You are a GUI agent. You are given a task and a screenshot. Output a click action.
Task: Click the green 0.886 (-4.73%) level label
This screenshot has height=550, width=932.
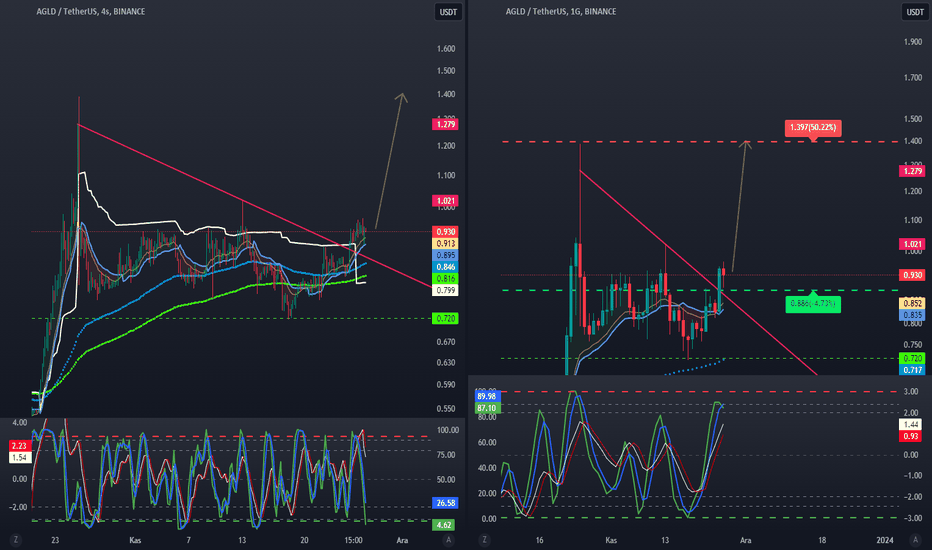click(x=813, y=304)
